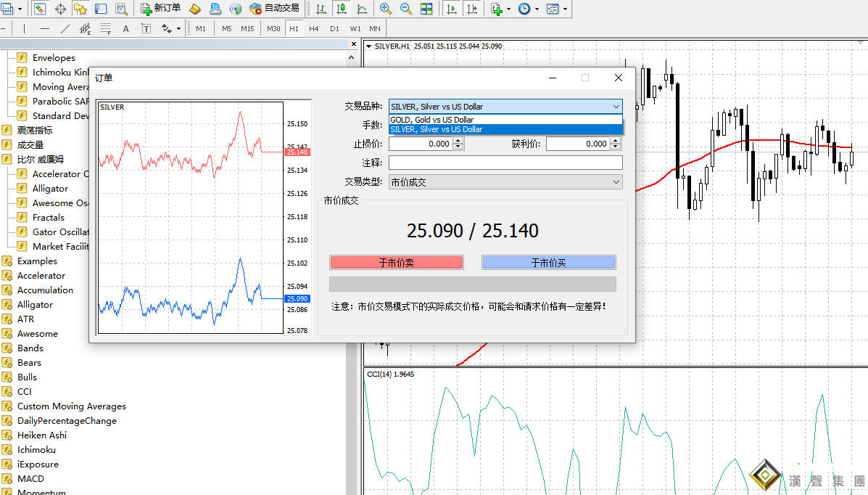Choose GOLD, Gold vs US Dollar option
This screenshot has height=495, width=868.
505,120
